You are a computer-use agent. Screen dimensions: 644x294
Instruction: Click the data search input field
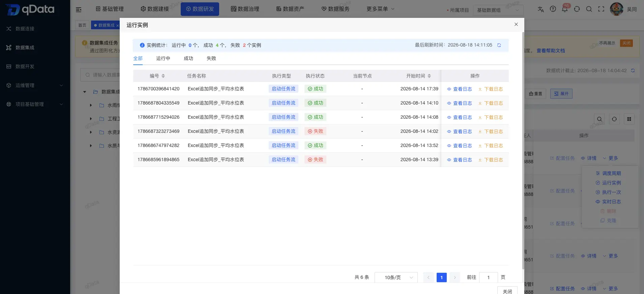[100, 75]
